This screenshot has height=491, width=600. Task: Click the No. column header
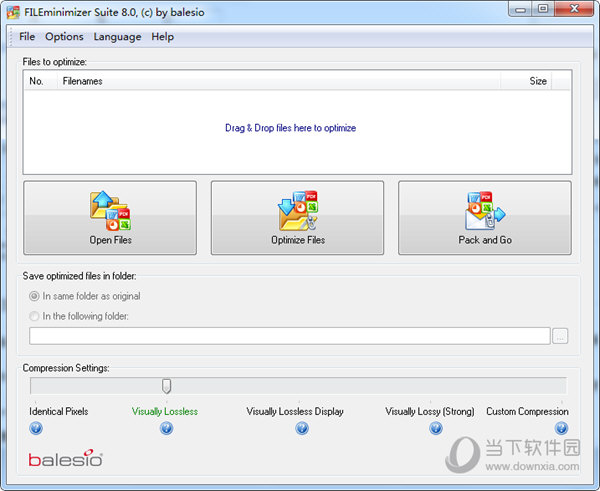(41, 81)
